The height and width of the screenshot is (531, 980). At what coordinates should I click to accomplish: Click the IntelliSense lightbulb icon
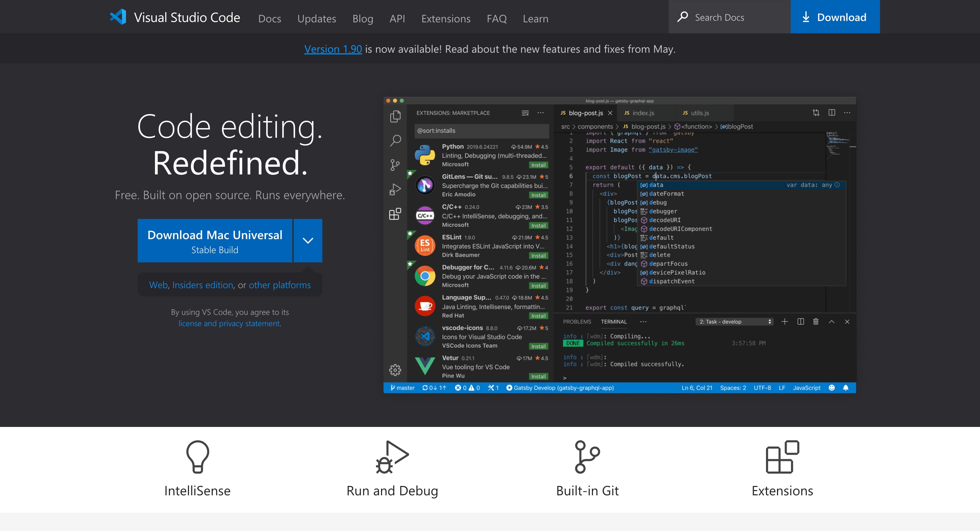pyautogui.click(x=197, y=456)
